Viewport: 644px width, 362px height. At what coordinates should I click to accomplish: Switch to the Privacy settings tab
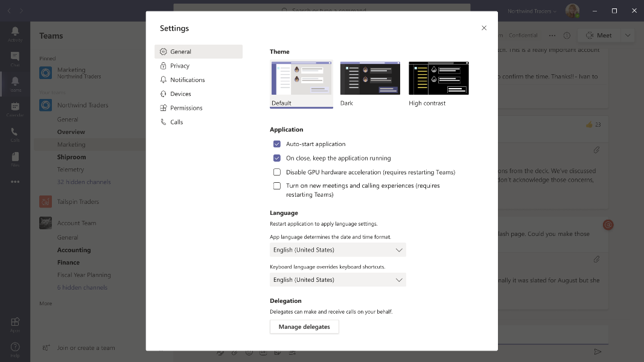point(180,66)
